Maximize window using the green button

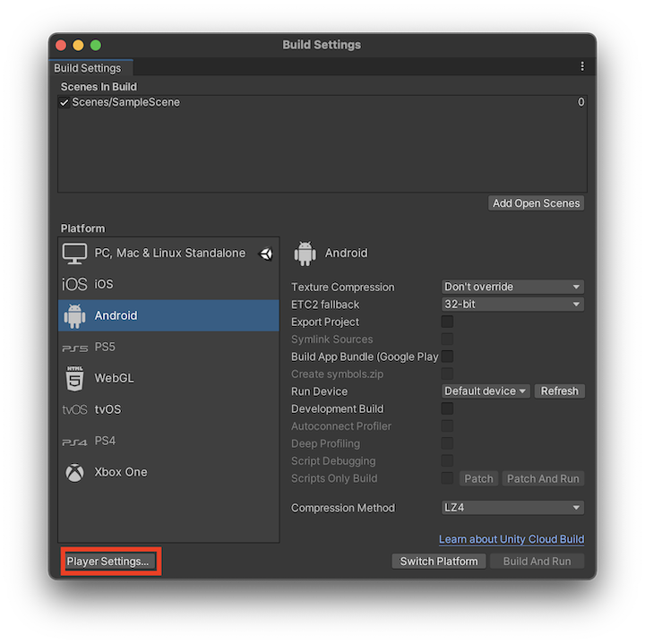point(96,46)
